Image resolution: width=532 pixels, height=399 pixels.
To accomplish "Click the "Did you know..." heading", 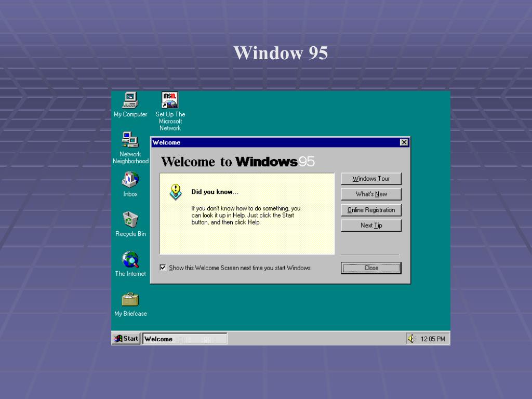I will (x=215, y=192).
